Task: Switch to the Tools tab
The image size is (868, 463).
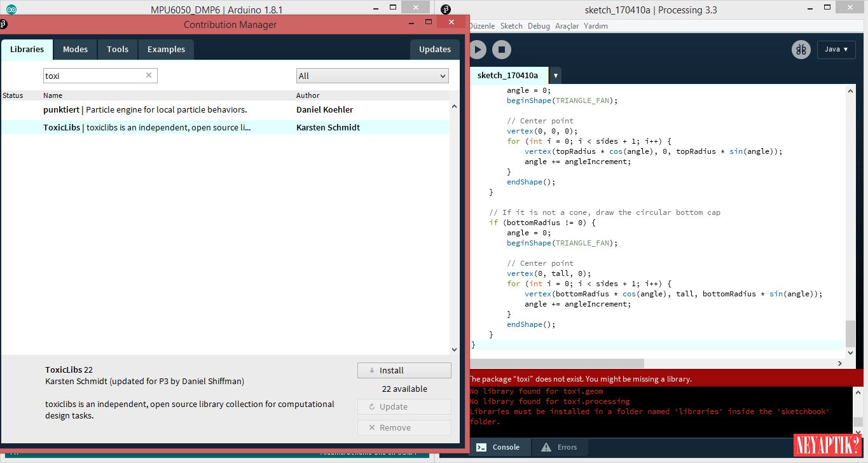Action: coord(118,49)
